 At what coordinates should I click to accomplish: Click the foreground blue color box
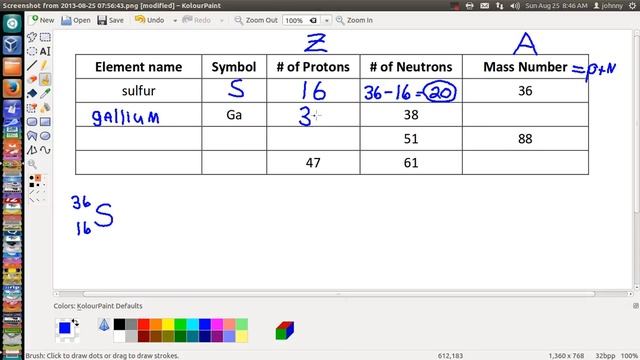(64, 328)
